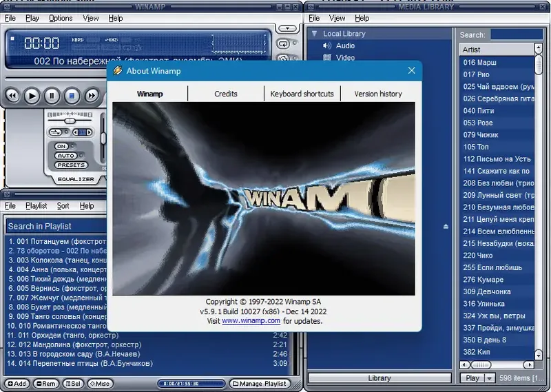Click the Misc button in playlist editor
Image resolution: width=551 pixels, height=392 pixels.
[x=100, y=384]
